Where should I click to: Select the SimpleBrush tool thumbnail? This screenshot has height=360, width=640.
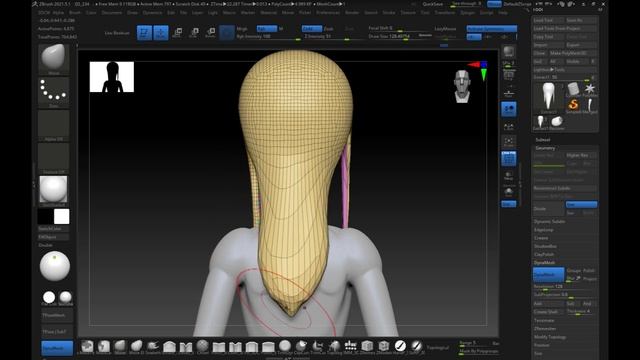click(573, 106)
